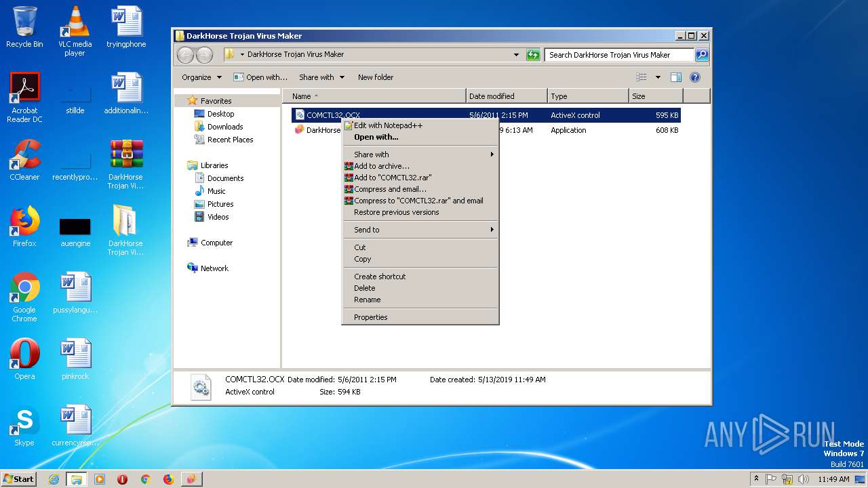This screenshot has width=868, height=488.
Task: Select the auengine desktop icon
Action: [75, 232]
